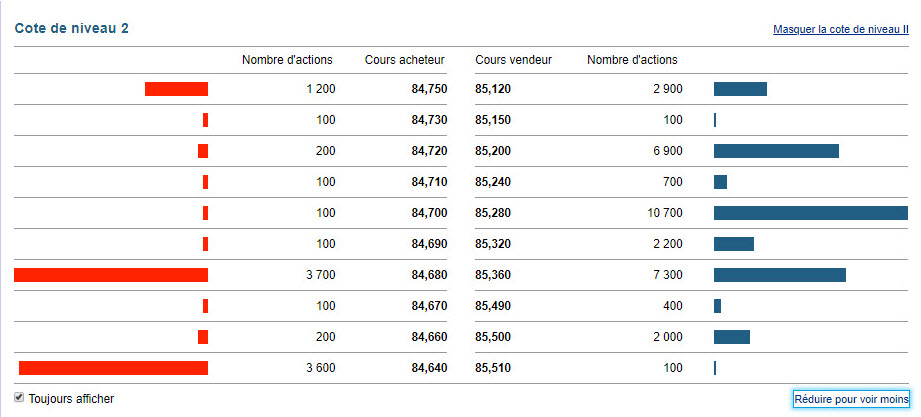
Task: Click the blue bar for 6 900 shares
Action: 776,151
